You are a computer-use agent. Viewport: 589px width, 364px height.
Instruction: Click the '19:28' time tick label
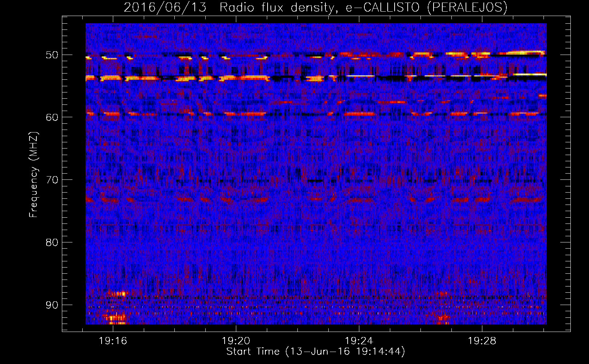482,341
